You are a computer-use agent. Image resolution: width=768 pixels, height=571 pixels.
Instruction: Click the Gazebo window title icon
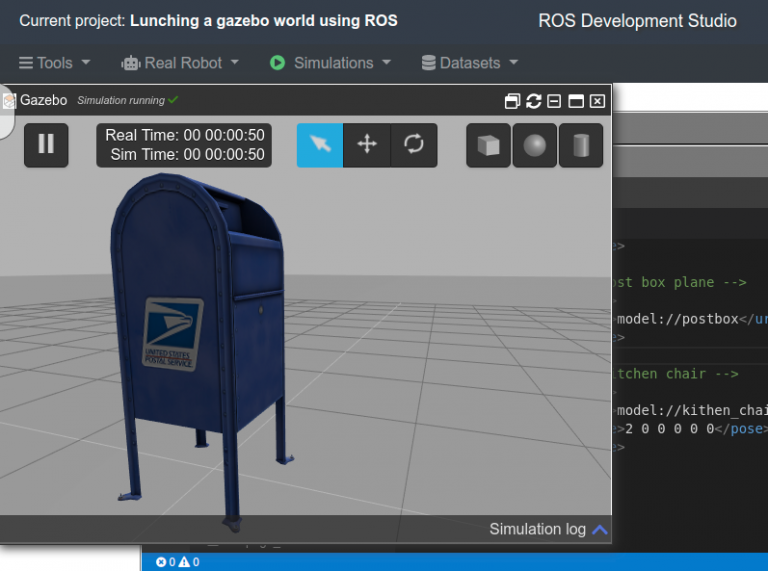click(x=8, y=101)
